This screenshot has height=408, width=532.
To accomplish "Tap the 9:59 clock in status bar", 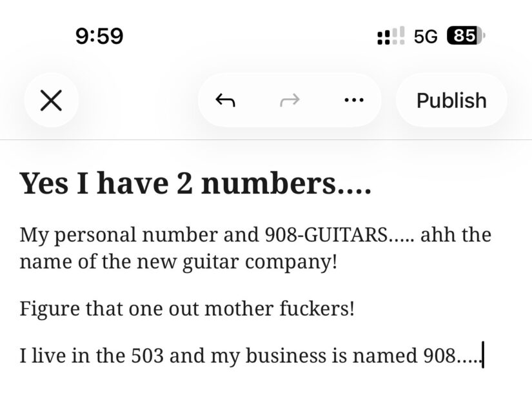I will point(99,36).
